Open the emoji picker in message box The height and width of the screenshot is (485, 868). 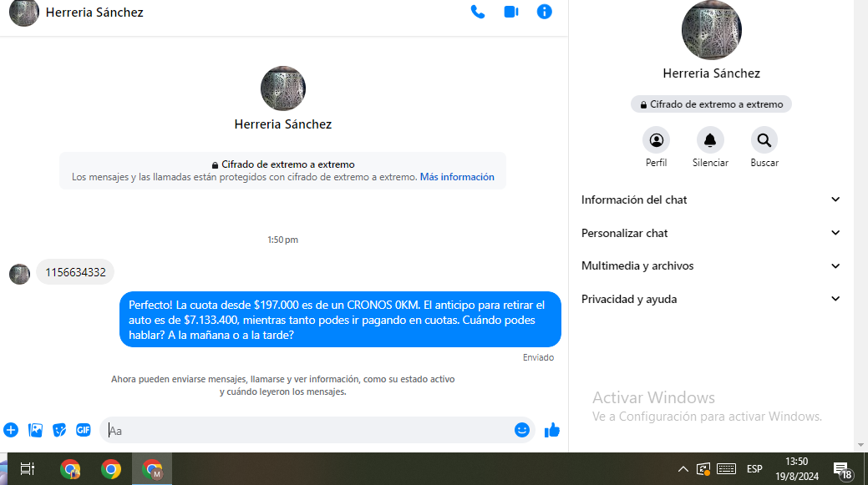[521, 430]
